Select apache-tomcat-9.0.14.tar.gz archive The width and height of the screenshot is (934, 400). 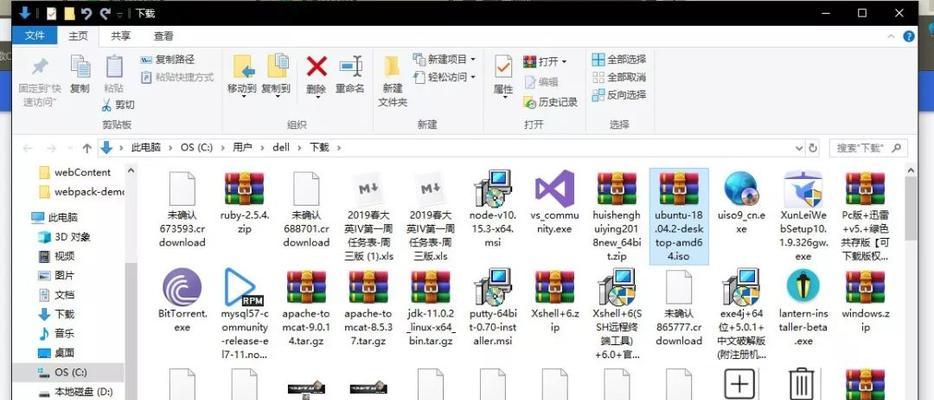[306, 308]
